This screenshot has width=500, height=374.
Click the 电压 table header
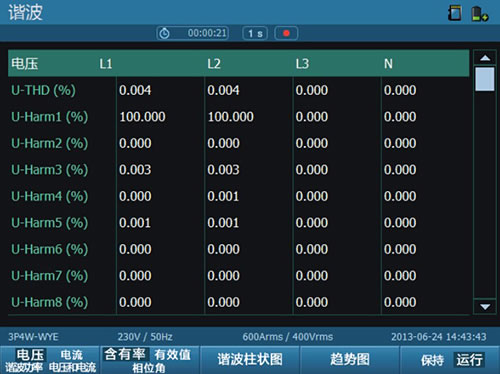[x=25, y=64]
